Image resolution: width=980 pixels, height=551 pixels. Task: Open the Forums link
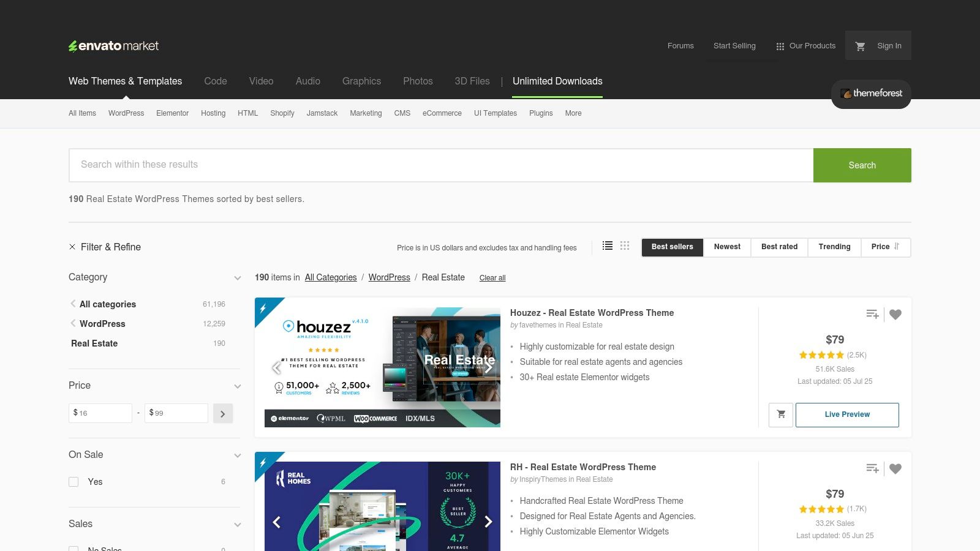tap(680, 46)
